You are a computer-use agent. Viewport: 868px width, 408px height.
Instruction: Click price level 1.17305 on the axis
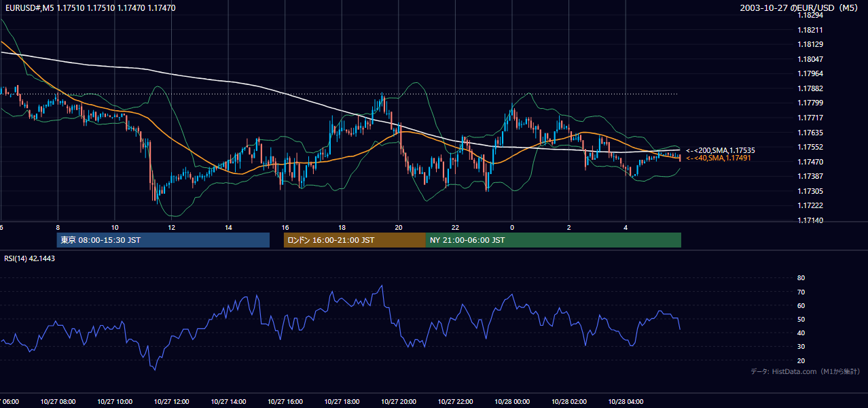(x=810, y=191)
